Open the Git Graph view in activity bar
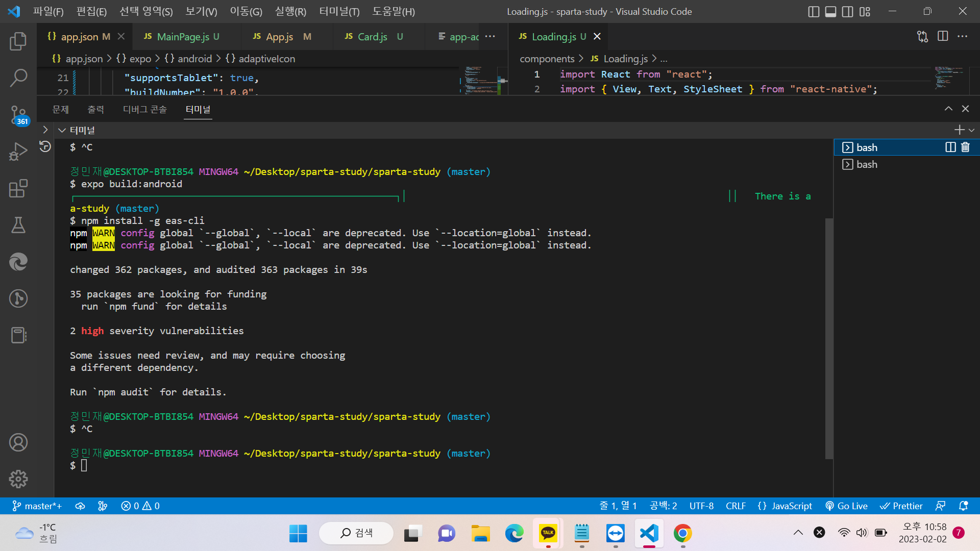The height and width of the screenshot is (551, 980). pos(18,298)
